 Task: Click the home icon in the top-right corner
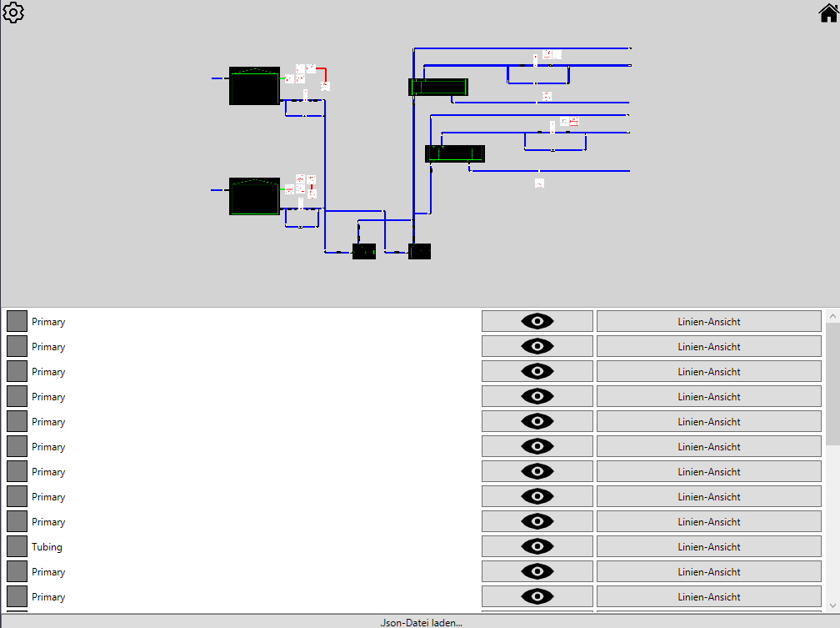[x=826, y=13]
